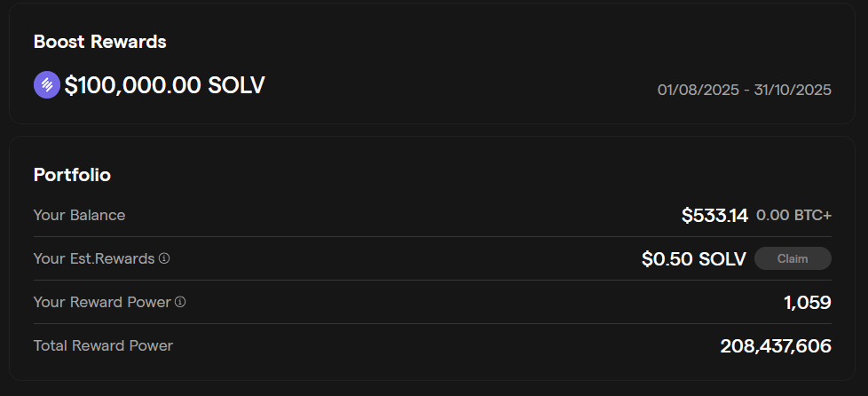868x396 pixels.
Task: Open the Est.Rewards info tooltip icon
Action: tap(164, 258)
